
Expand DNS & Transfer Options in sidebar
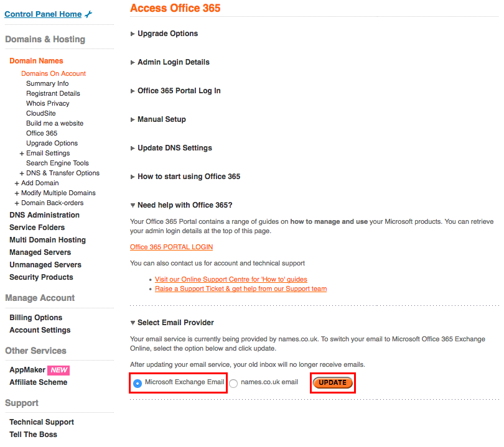[x=22, y=173]
